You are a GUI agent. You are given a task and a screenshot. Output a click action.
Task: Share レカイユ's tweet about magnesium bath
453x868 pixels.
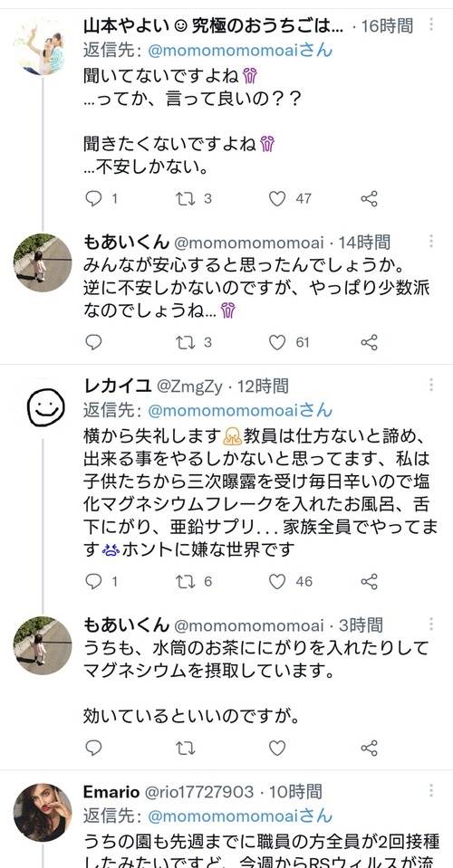[370, 581]
